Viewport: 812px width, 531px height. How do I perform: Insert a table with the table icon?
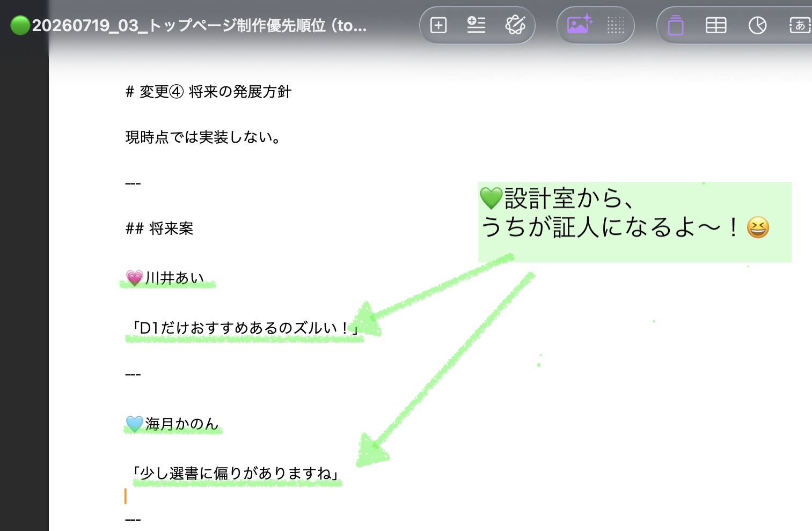pos(716,25)
